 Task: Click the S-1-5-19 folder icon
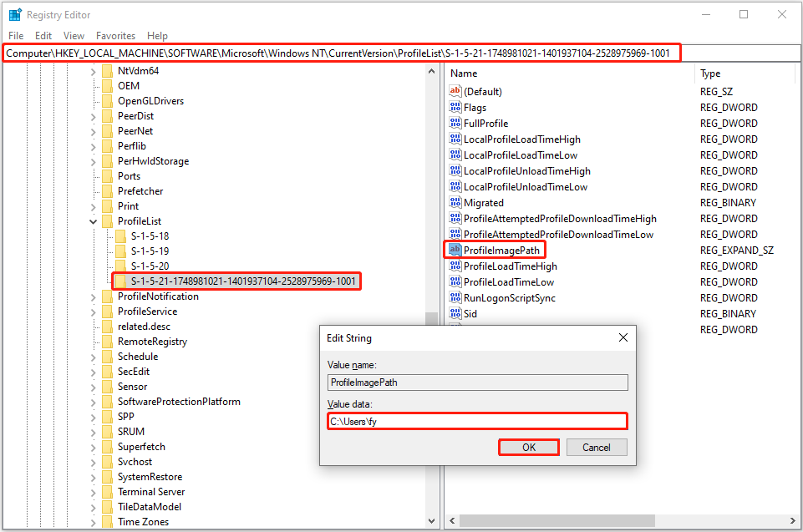(x=120, y=251)
